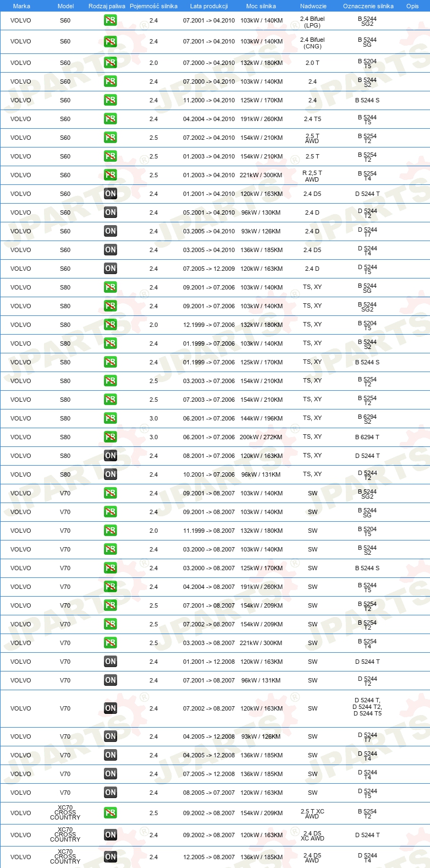Select the ON icon in the XC70 12.2005 -> 08.2007 row
Viewport: 430px width, 868px height.
pos(111,857)
